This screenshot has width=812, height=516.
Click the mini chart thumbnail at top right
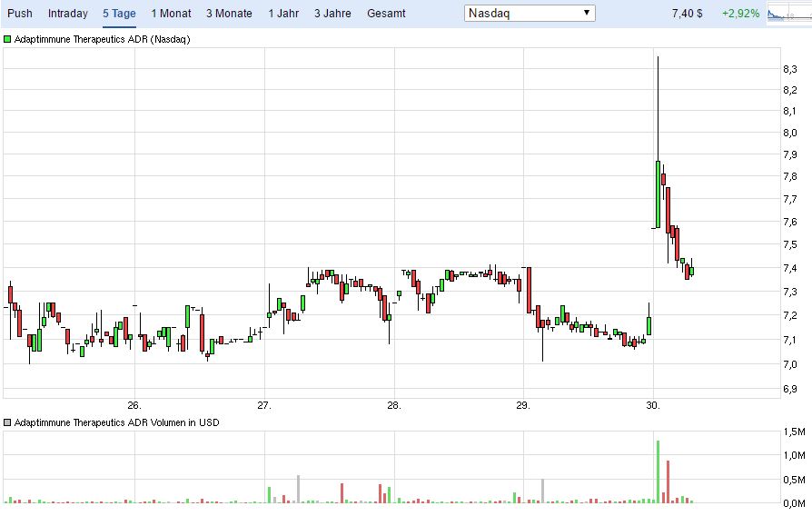[x=787, y=14]
